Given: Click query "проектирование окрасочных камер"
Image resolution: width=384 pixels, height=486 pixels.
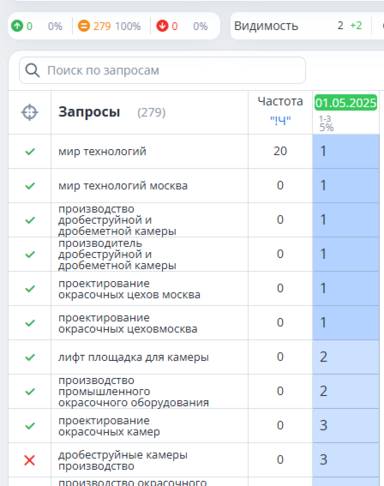Looking at the screenshot, I should coord(109,426).
